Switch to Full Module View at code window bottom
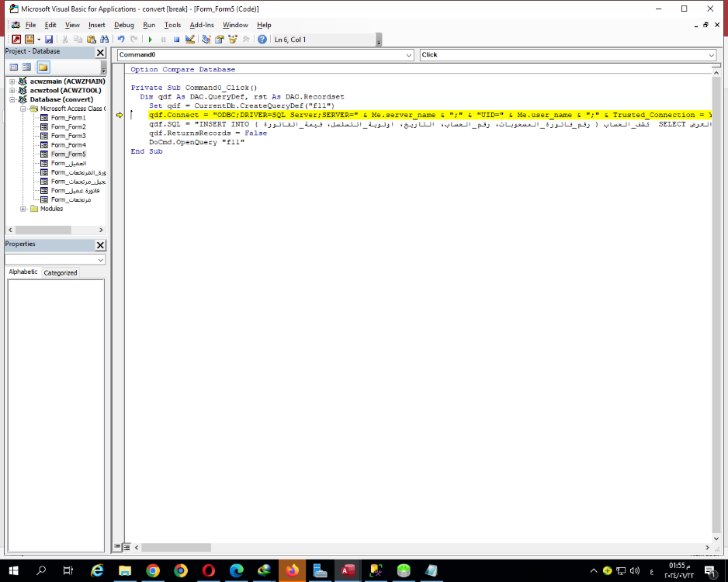This screenshot has height=582, width=728. (127, 547)
